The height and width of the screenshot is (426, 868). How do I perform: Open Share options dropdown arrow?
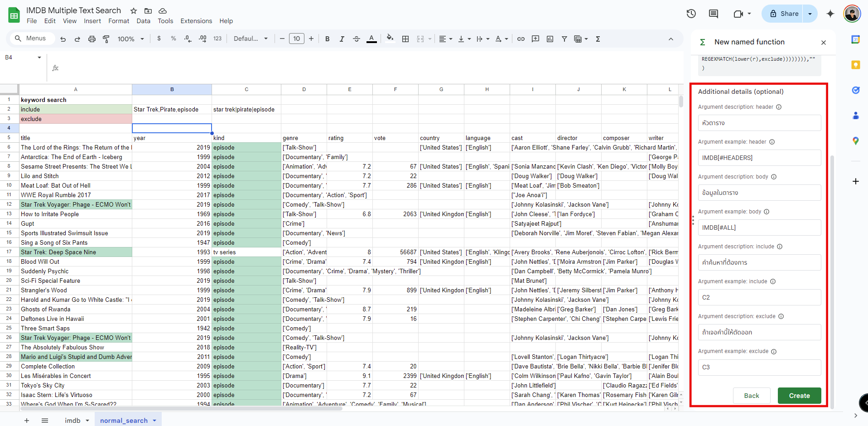coord(810,14)
